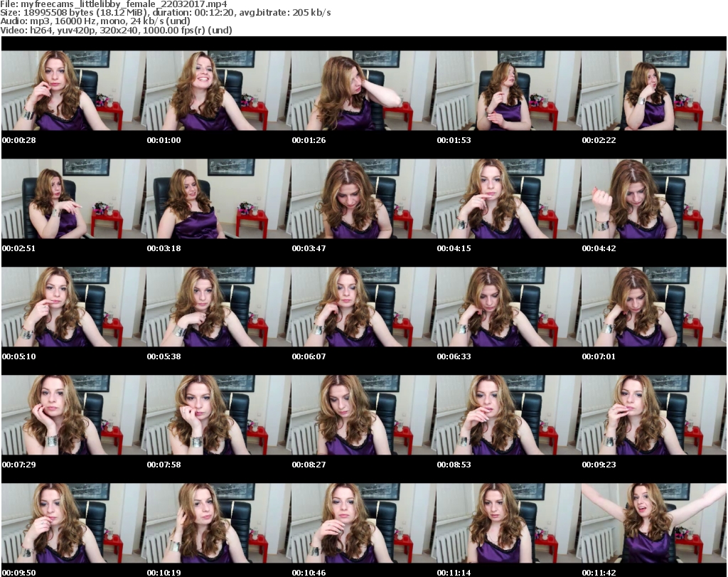Image resolution: width=728 pixels, height=577 pixels.
Task: Select the thumbnail at 00:09:50
Action: point(73,523)
